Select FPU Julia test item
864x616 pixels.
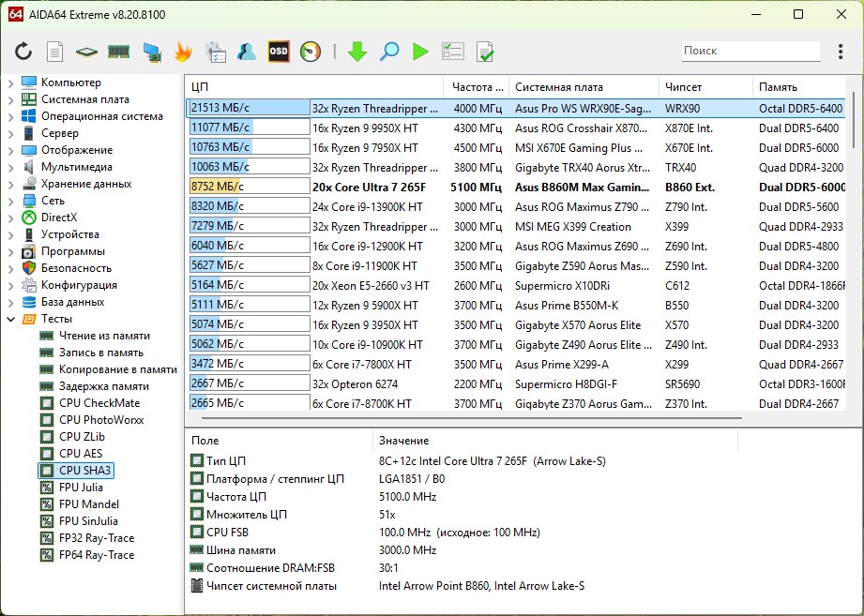click(81, 488)
